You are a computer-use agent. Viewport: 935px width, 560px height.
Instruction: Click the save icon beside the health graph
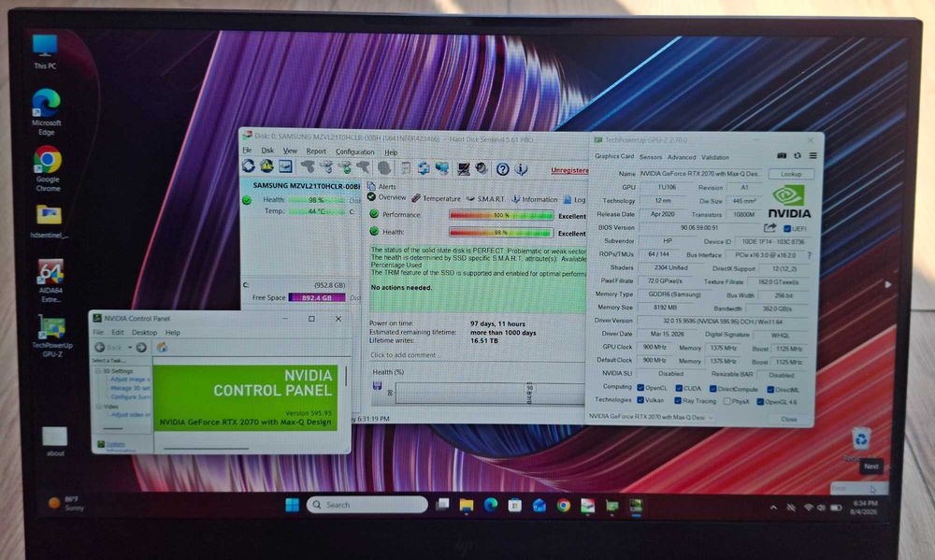point(377,386)
